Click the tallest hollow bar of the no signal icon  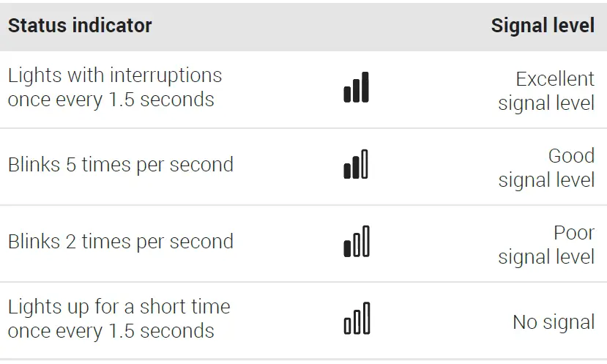click(x=366, y=318)
